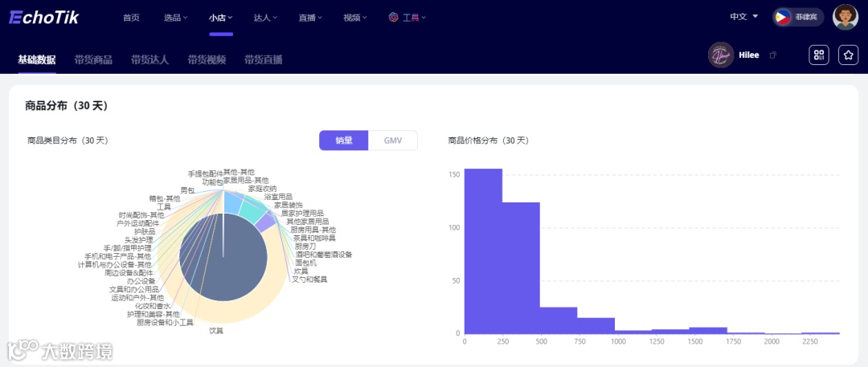The height and width of the screenshot is (367, 868).
Task: Click the purple pie slice
Action: (265, 222)
